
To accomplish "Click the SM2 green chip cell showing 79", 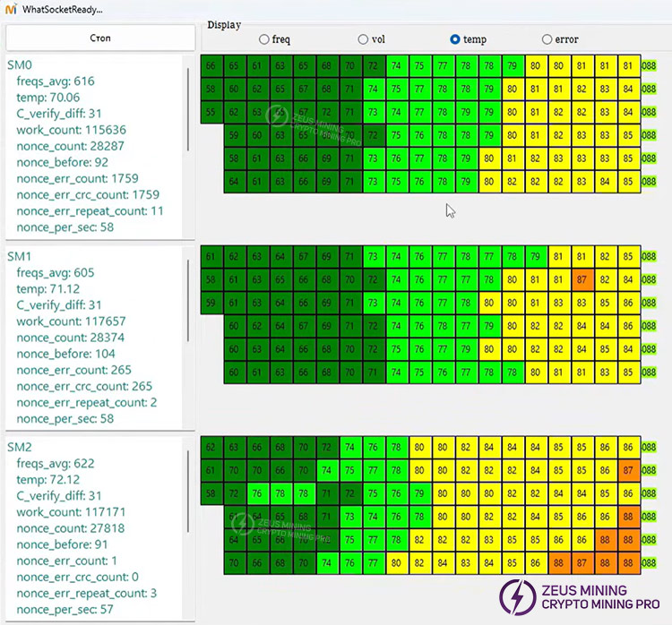I will (x=419, y=493).
